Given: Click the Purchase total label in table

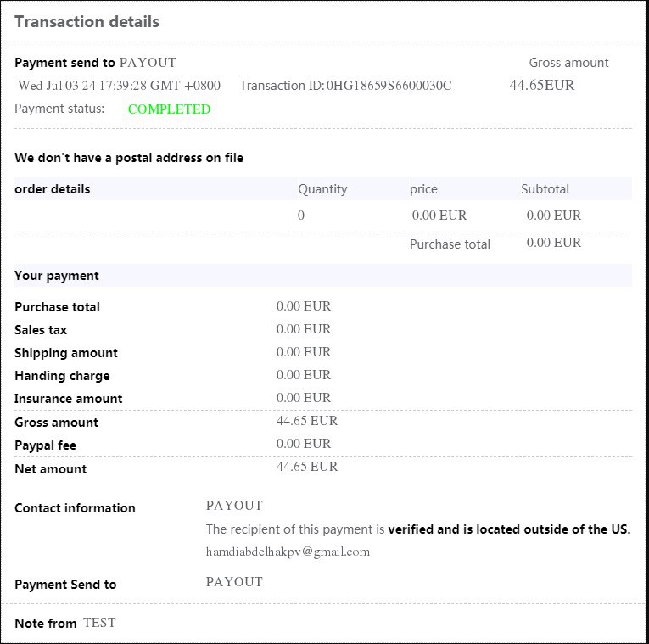Looking at the screenshot, I should (450, 244).
